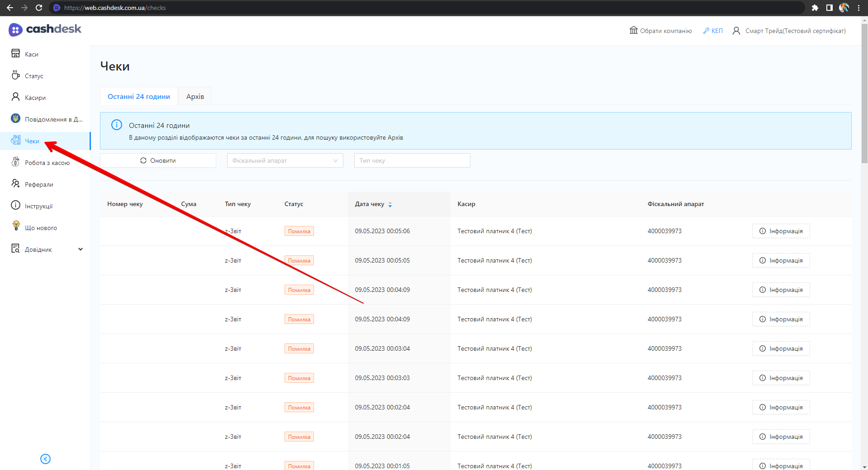This screenshot has height=470, width=868.
Task: Click the browser address bar
Action: point(407,8)
